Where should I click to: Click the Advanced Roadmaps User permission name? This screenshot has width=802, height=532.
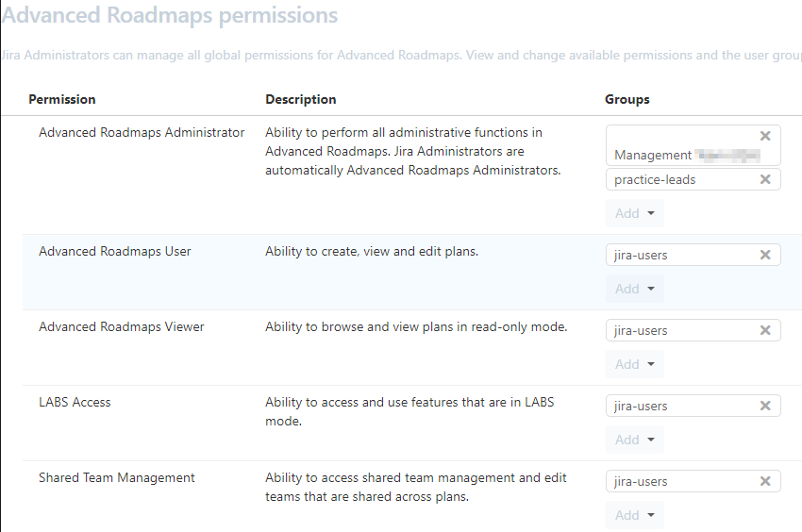(x=115, y=251)
